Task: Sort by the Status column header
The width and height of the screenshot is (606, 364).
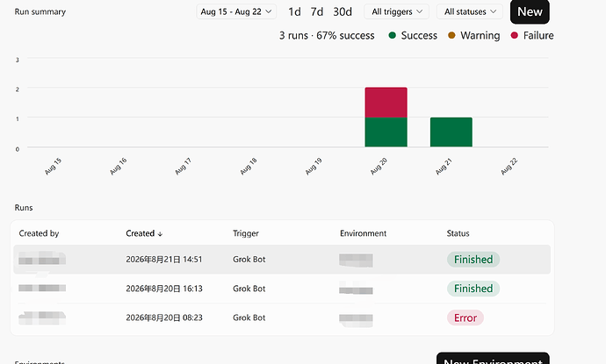Action: click(458, 233)
